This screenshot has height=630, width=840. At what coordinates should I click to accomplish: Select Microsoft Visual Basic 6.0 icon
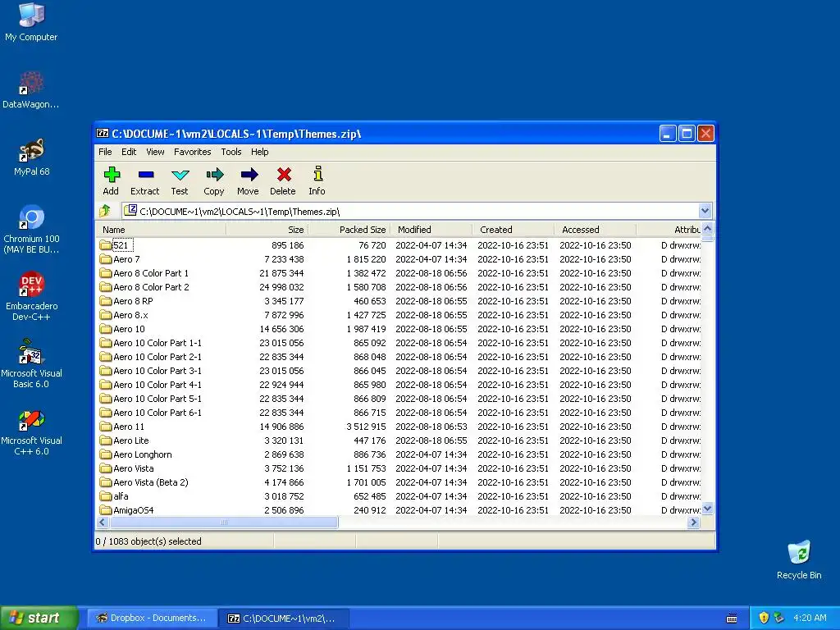(31, 363)
